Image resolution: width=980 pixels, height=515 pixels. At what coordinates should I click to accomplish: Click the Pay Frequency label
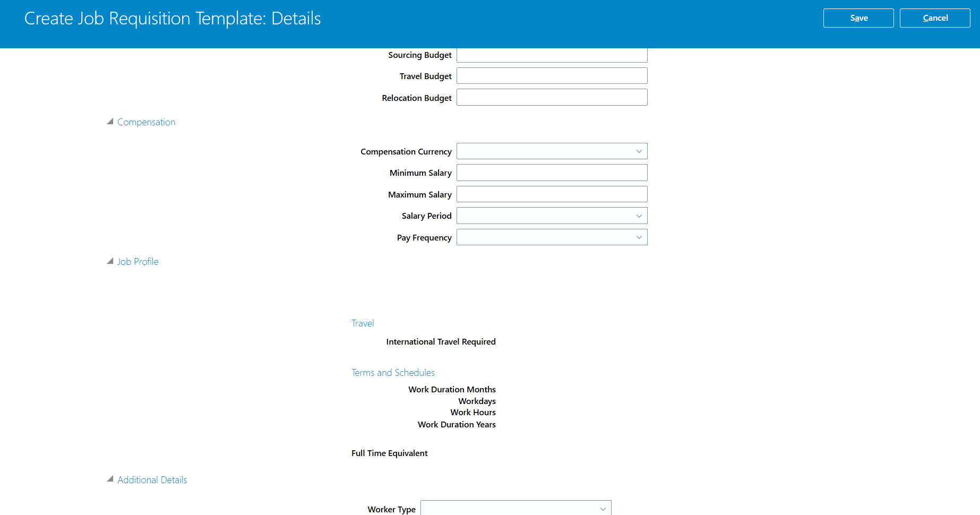tap(424, 238)
